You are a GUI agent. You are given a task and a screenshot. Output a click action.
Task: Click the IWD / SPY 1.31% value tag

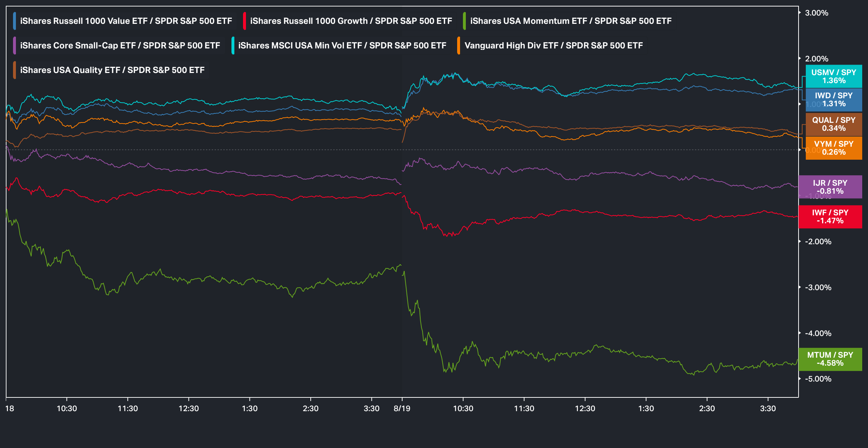[x=834, y=100]
